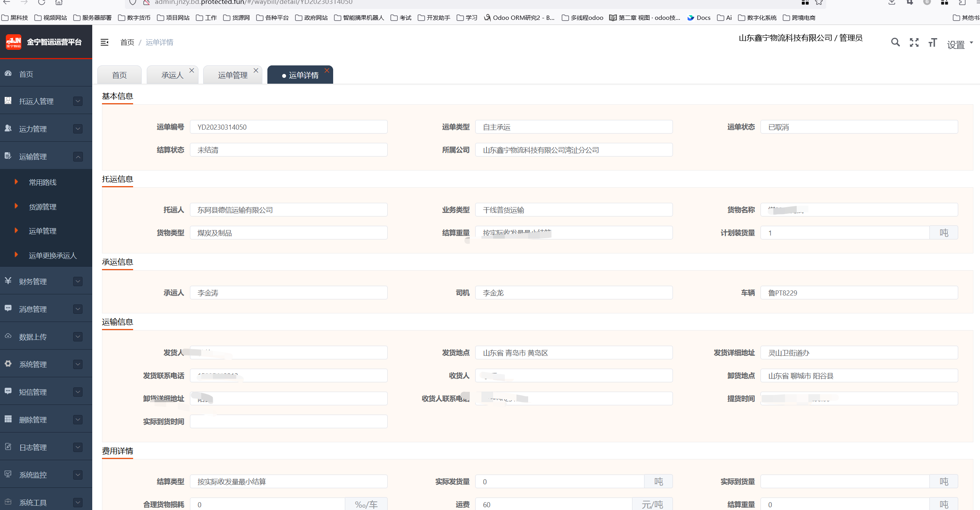Click the empty 实际到货时间 field
Viewport: 980px width, 510px height.
pyautogui.click(x=288, y=422)
